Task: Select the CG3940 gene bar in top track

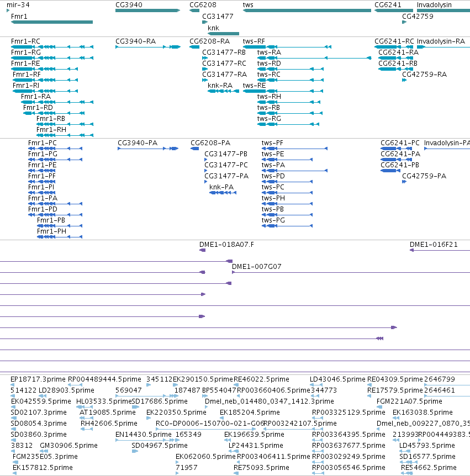Action: (x=148, y=10)
